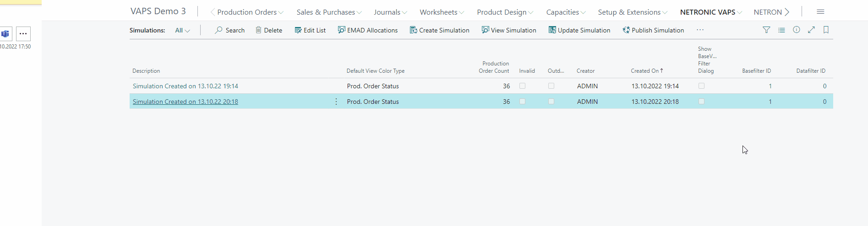Select Created On 13.10.2022 20:18 cell
The height and width of the screenshot is (226, 868).
[655, 102]
